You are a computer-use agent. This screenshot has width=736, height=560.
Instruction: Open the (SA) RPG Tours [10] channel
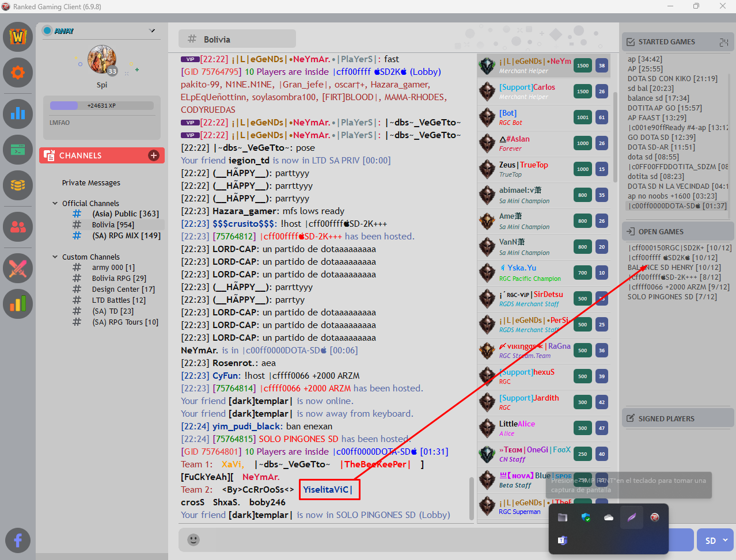click(125, 322)
